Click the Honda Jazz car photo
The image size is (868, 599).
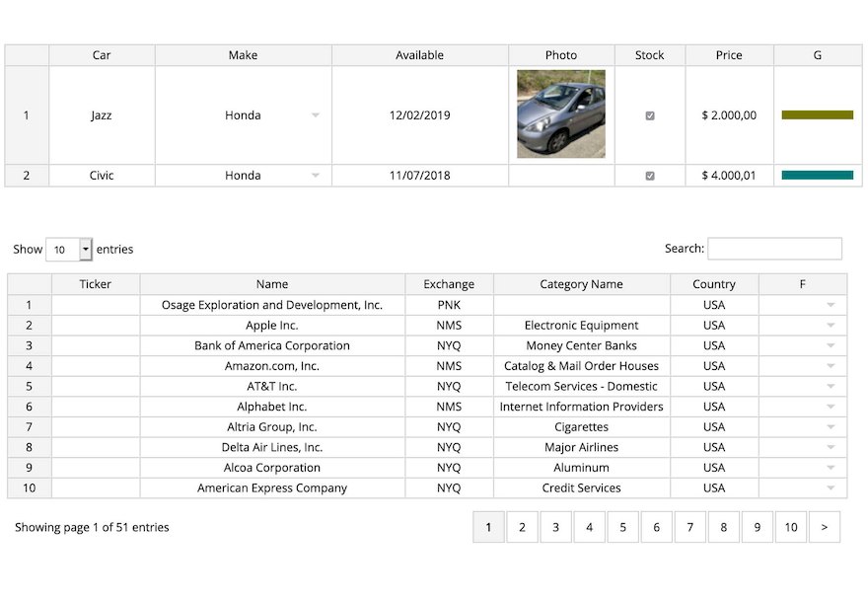(x=561, y=114)
